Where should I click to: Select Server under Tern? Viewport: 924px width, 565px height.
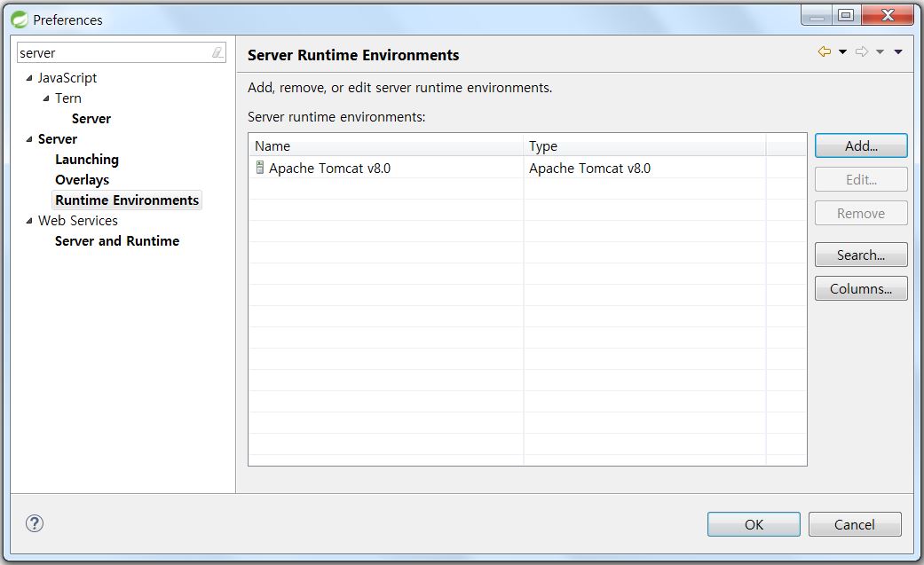pyautogui.click(x=91, y=119)
